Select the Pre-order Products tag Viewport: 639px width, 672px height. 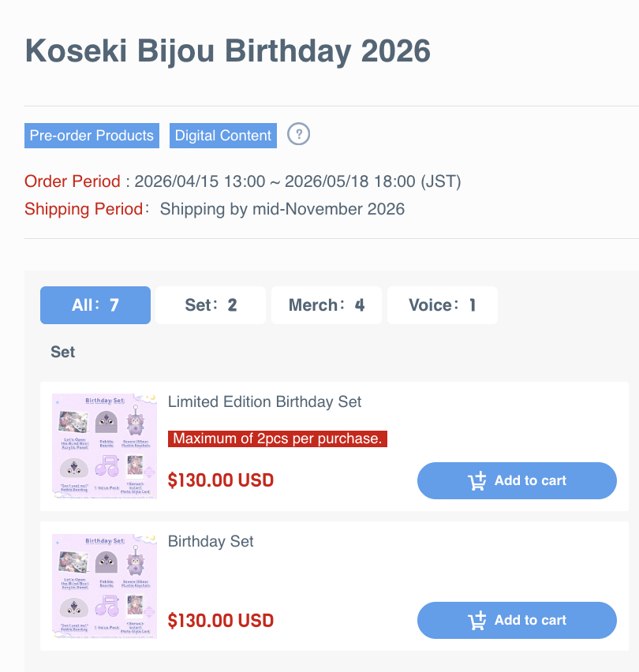coord(92,136)
